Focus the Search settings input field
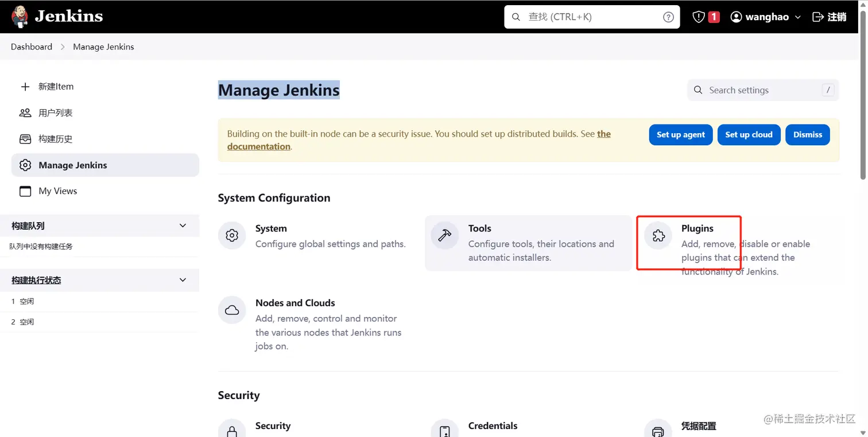This screenshot has width=868, height=437. pyautogui.click(x=763, y=90)
